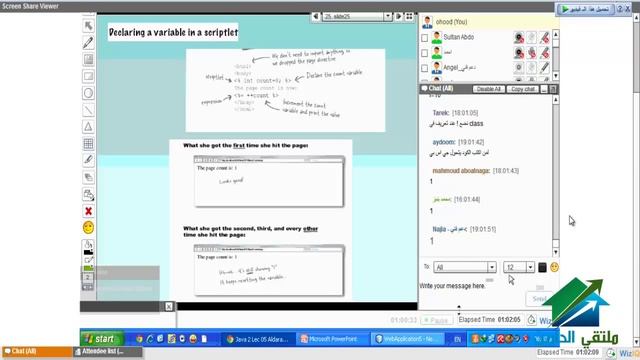Minimize the chat panel
This screenshot has width=640, height=360.
[x=544, y=89]
